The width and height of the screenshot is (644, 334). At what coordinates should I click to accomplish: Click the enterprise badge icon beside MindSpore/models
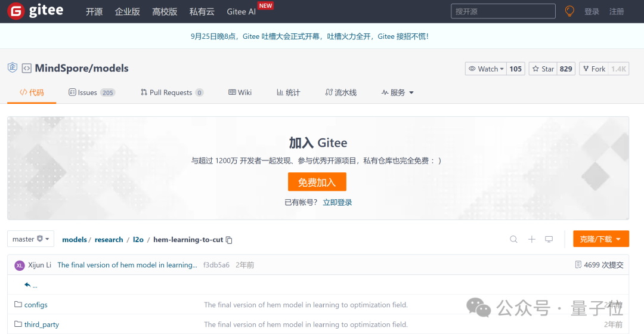coord(13,67)
